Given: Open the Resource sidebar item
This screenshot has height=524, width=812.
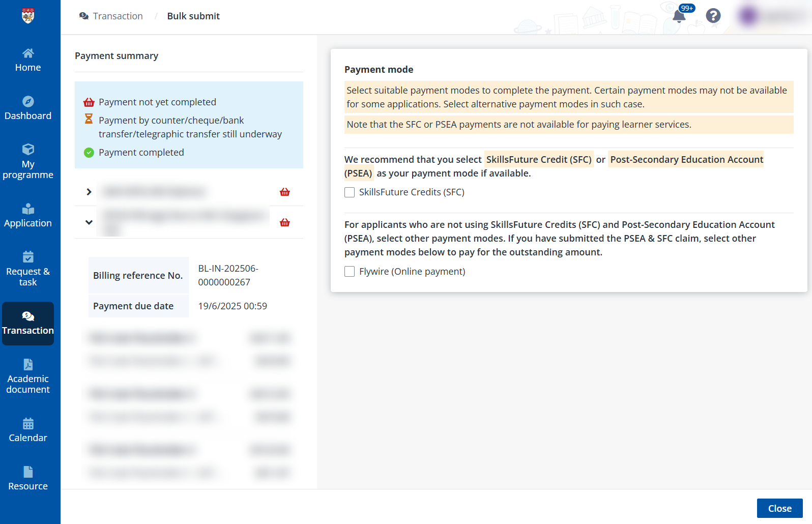Looking at the screenshot, I should pos(28,479).
